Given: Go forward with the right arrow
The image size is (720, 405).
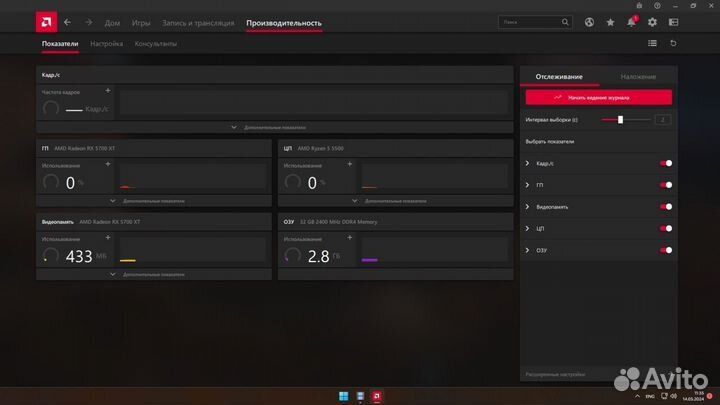Looking at the screenshot, I should coord(89,22).
